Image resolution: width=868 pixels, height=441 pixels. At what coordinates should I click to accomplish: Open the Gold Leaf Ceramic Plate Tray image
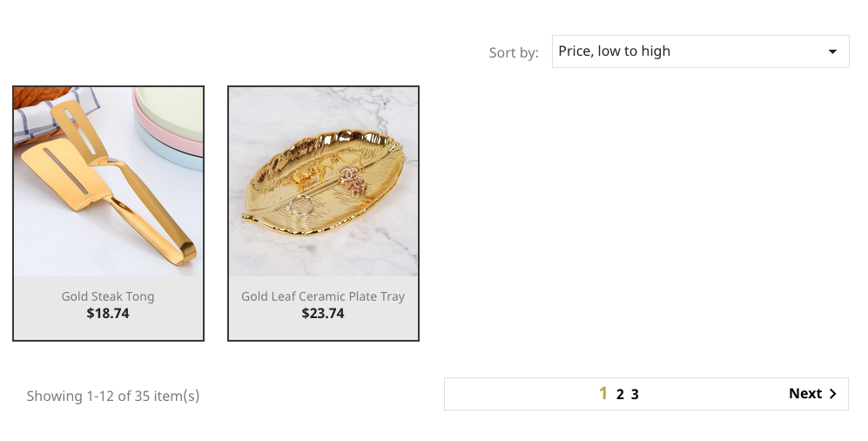[x=323, y=181]
